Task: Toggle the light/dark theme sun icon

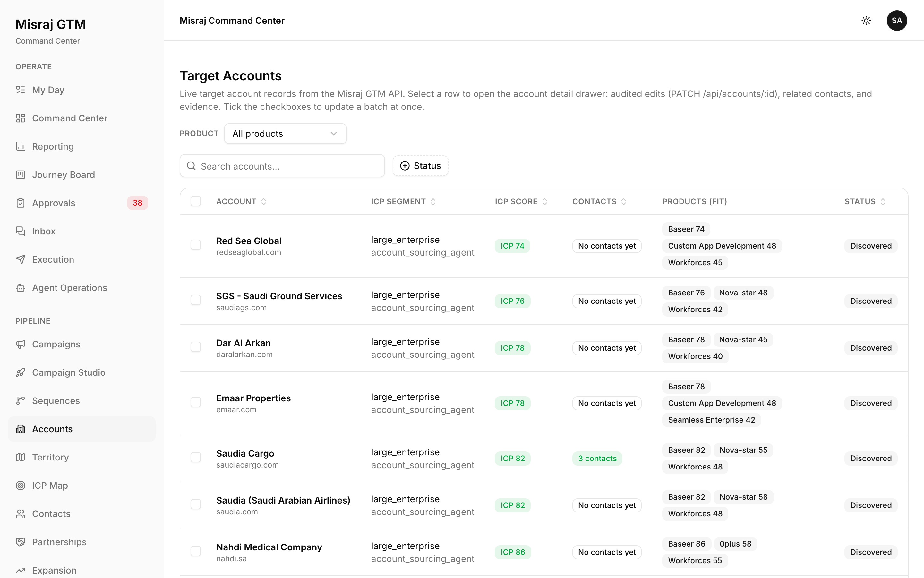Action: coord(866,21)
